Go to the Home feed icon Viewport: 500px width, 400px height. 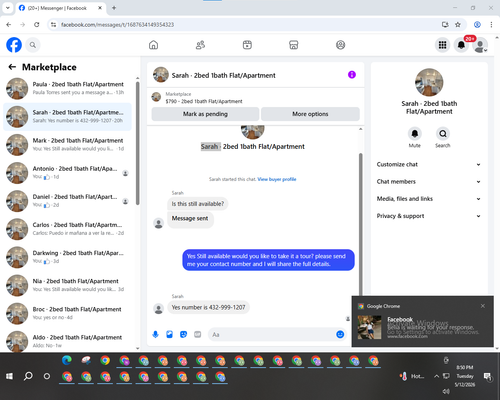153,45
